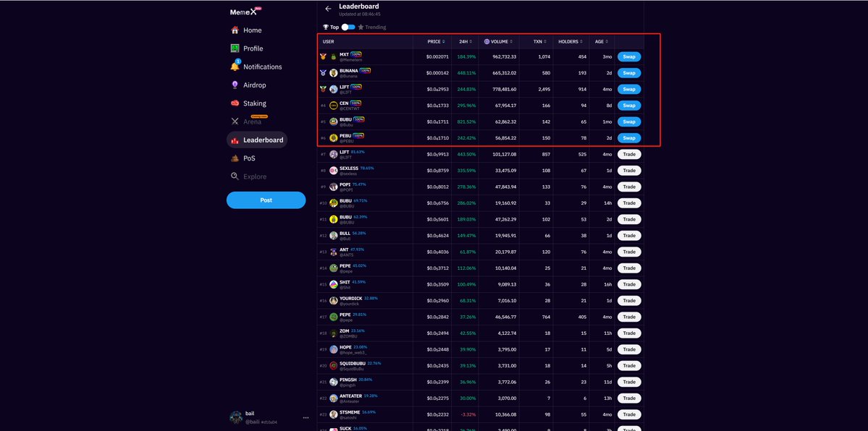Image resolution: width=868 pixels, height=431 pixels.
Task: Click the Home house icon
Action: (235, 30)
